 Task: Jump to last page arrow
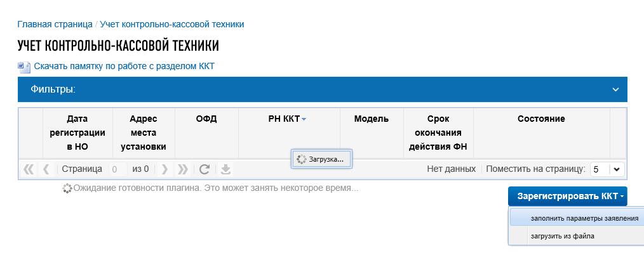[182, 169]
